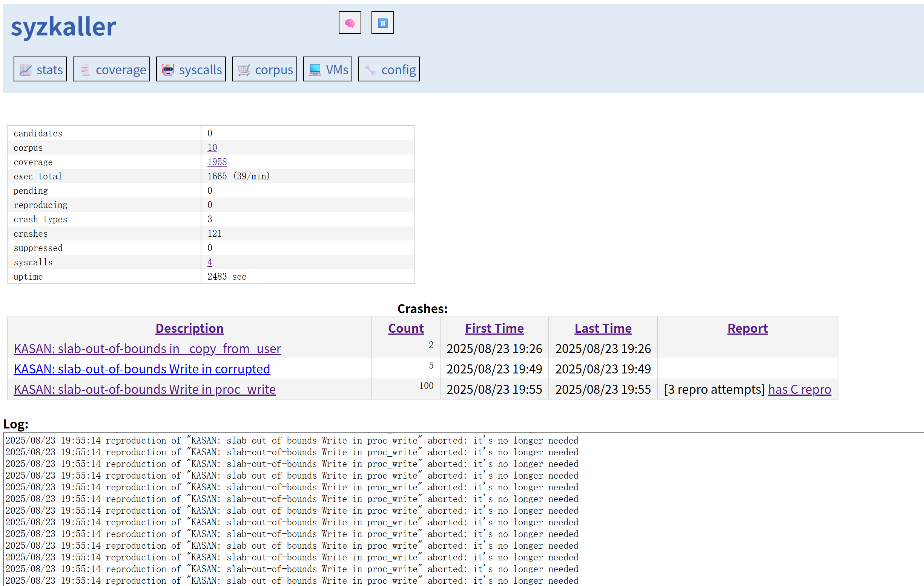Open the stats page with the chart icon
Image resolution: width=924 pixels, height=586 pixels.
pyautogui.click(x=40, y=69)
